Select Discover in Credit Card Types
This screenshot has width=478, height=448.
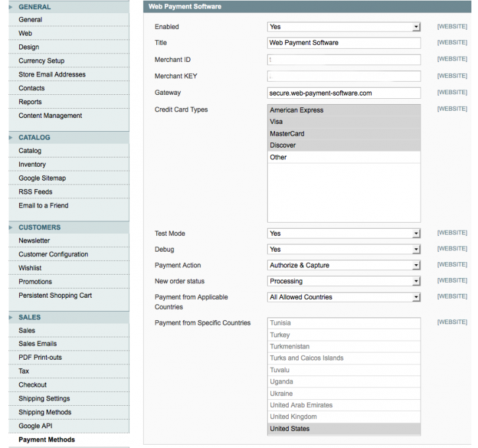click(344, 146)
